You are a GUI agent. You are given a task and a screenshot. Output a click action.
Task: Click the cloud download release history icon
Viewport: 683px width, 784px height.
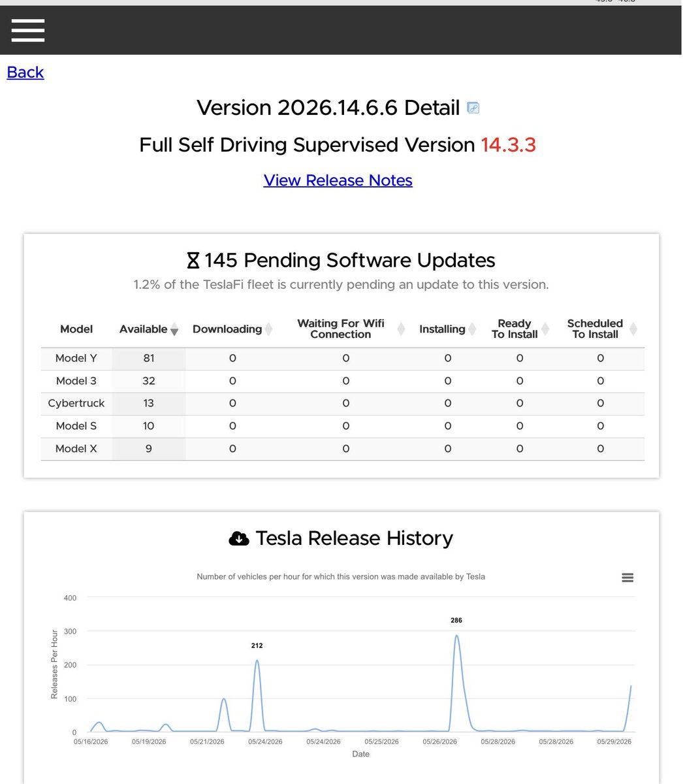tap(239, 538)
